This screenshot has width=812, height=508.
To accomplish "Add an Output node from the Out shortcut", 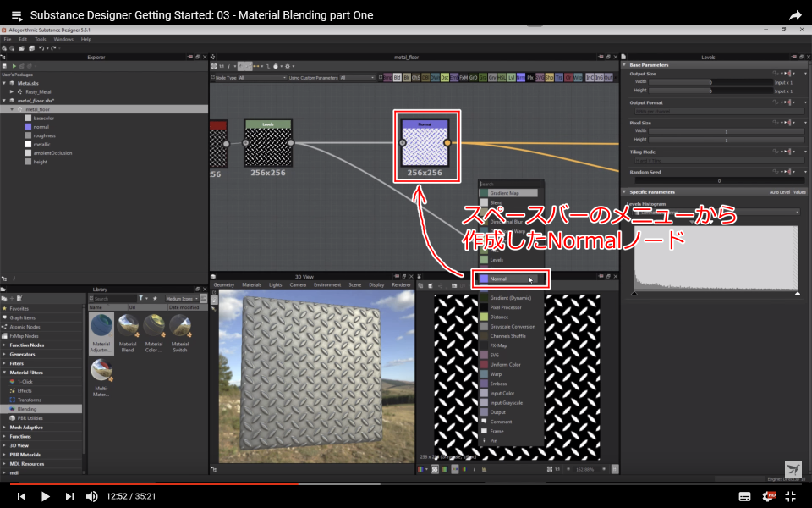I will pyautogui.click(x=608, y=78).
